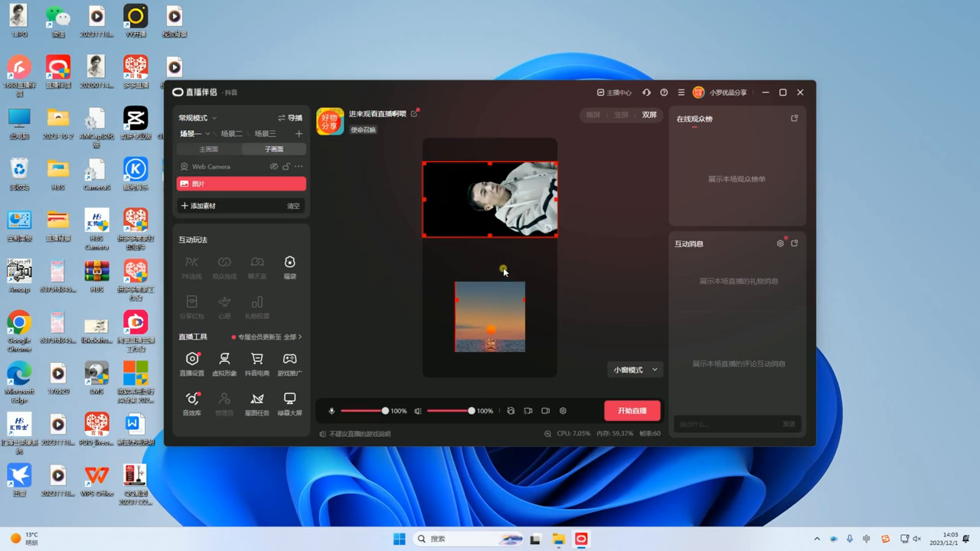Open the 聊天室 chat room feature
Viewport: 980px width, 551px height.
click(257, 267)
